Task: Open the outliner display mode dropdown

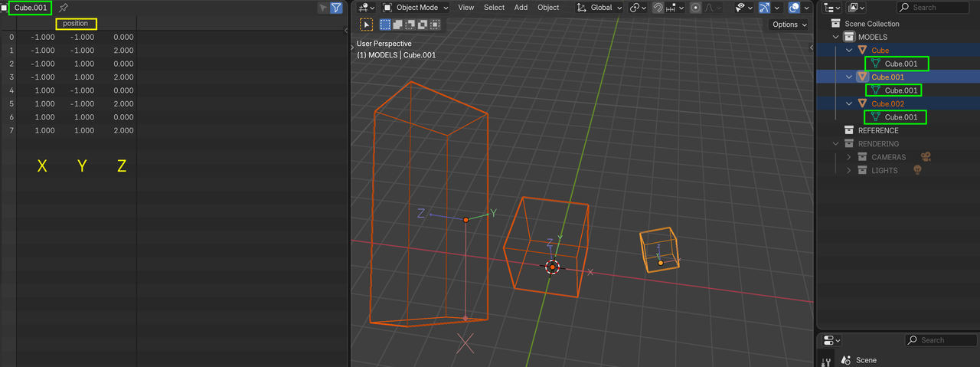Action: pyautogui.click(x=857, y=8)
